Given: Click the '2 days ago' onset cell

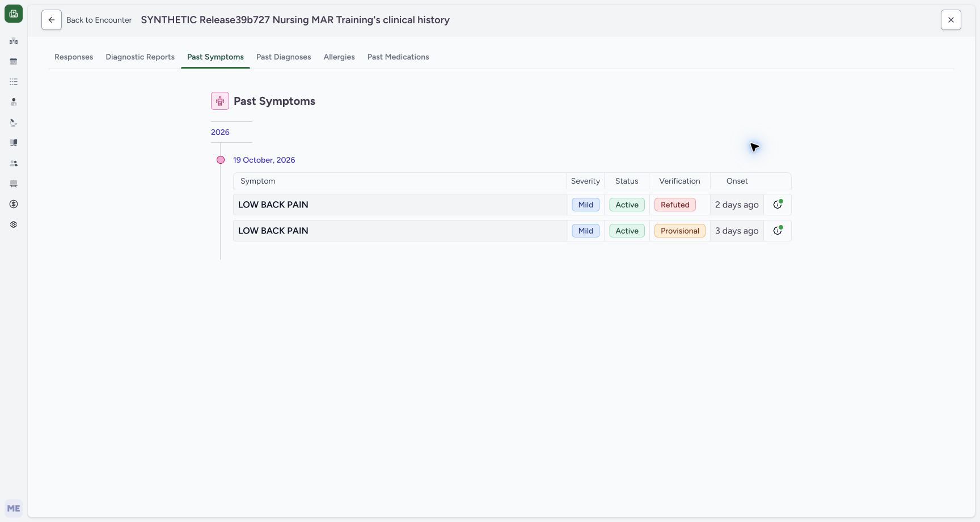Looking at the screenshot, I should click(x=737, y=205).
